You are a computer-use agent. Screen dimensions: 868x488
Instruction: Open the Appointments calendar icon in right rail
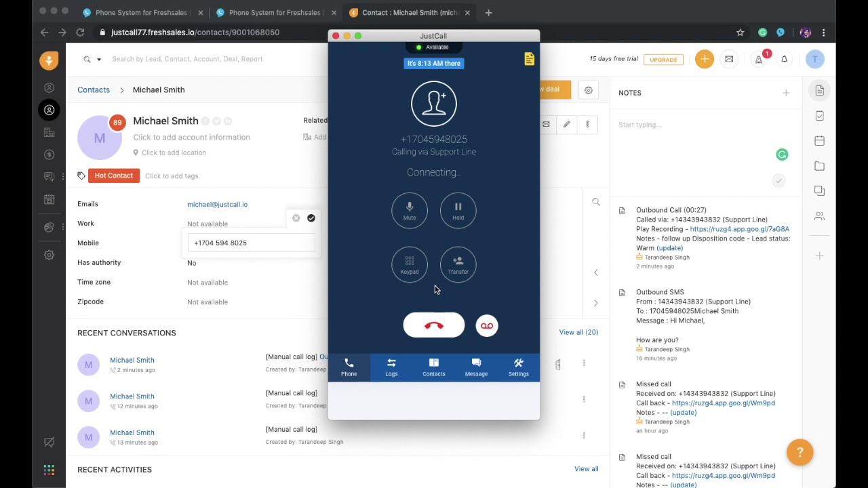(820, 141)
